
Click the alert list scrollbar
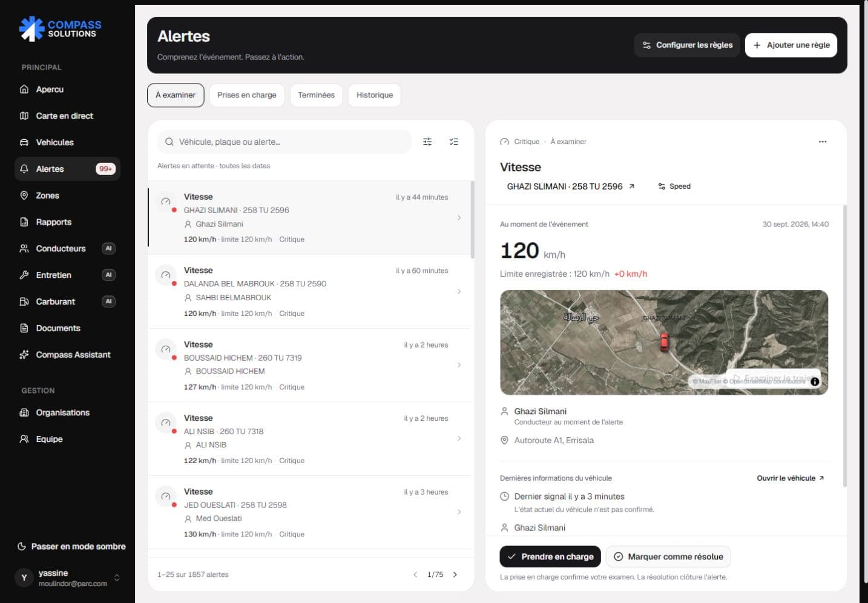472,220
